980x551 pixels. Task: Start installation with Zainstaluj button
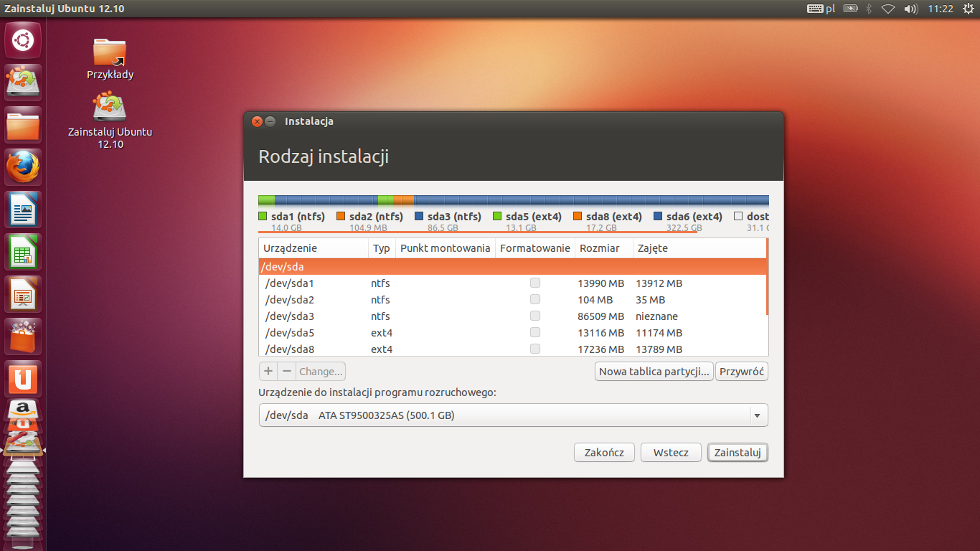[x=738, y=453]
